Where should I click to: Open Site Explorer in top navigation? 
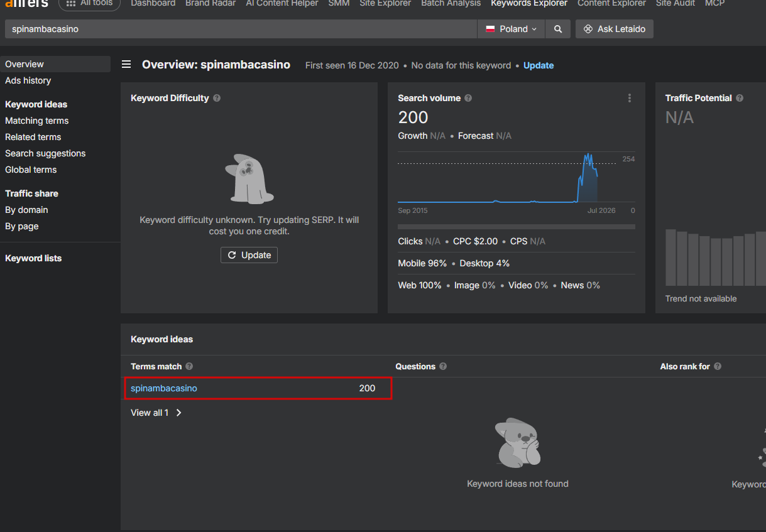[x=385, y=3]
